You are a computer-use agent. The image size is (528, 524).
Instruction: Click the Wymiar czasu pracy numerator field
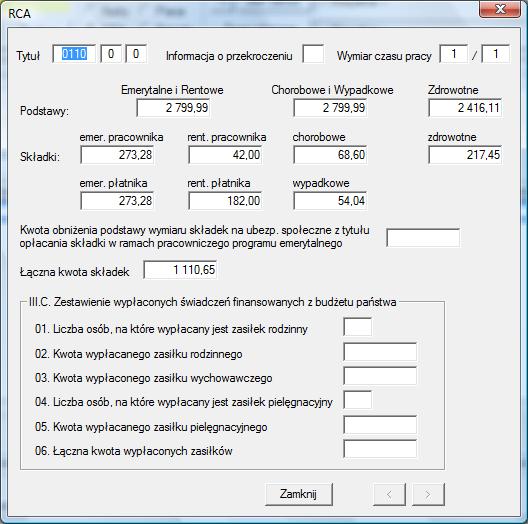pos(454,54)
